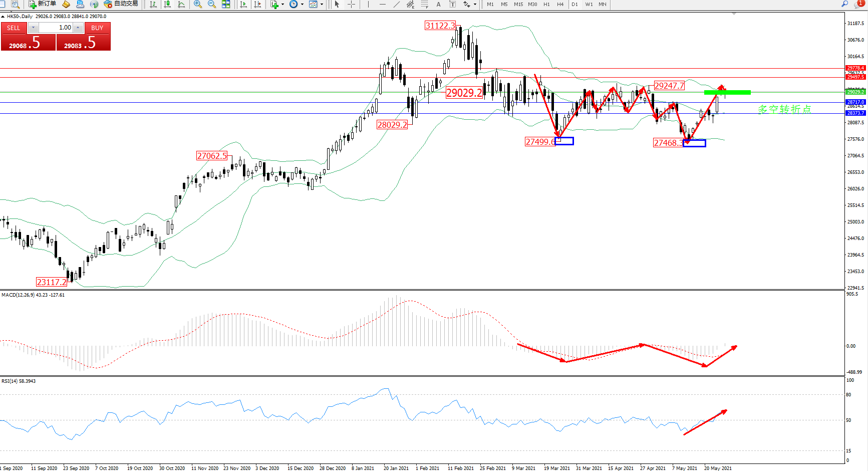Screen dimensions: 868x471
Task: Select the text label tool
Action: pos(439,4)
